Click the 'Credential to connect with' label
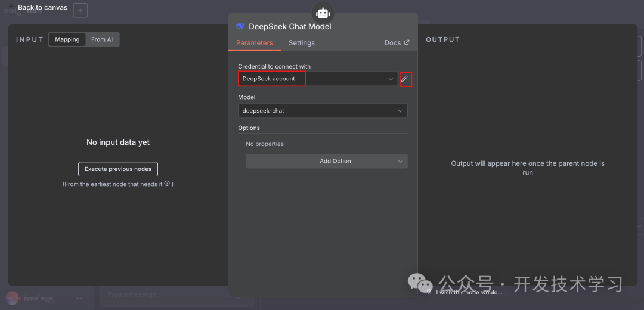The image size is (644, 310). coord(274,67)
